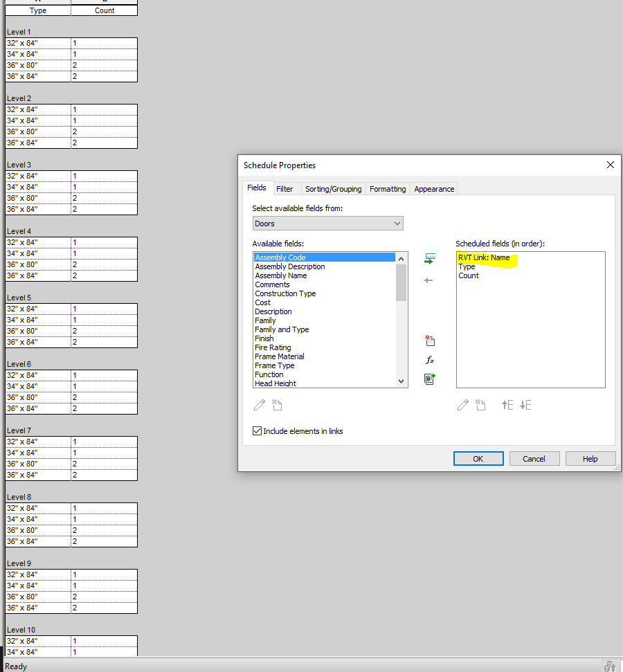Click the Add parameter green arrow icon
Screen dimensions: 623x672
point(430,258)
